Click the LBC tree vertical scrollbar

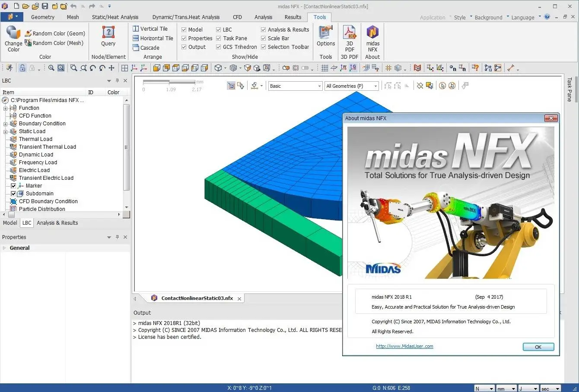[126, 147]
